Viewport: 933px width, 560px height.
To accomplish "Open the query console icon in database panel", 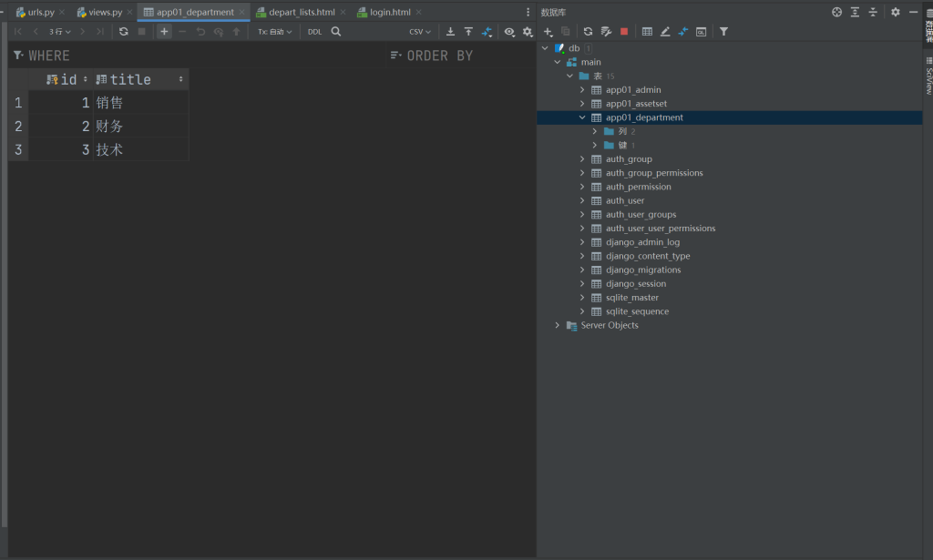I will [x=701, y=32].
